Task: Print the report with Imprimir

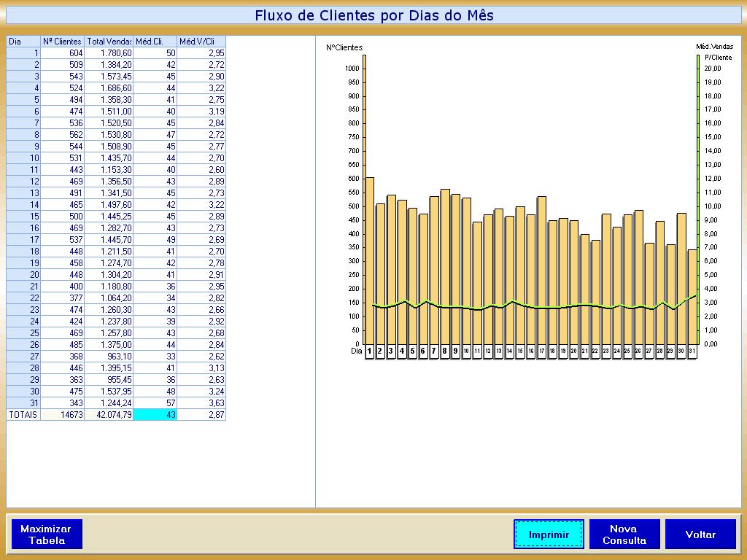Action: (x=549, y=534)
